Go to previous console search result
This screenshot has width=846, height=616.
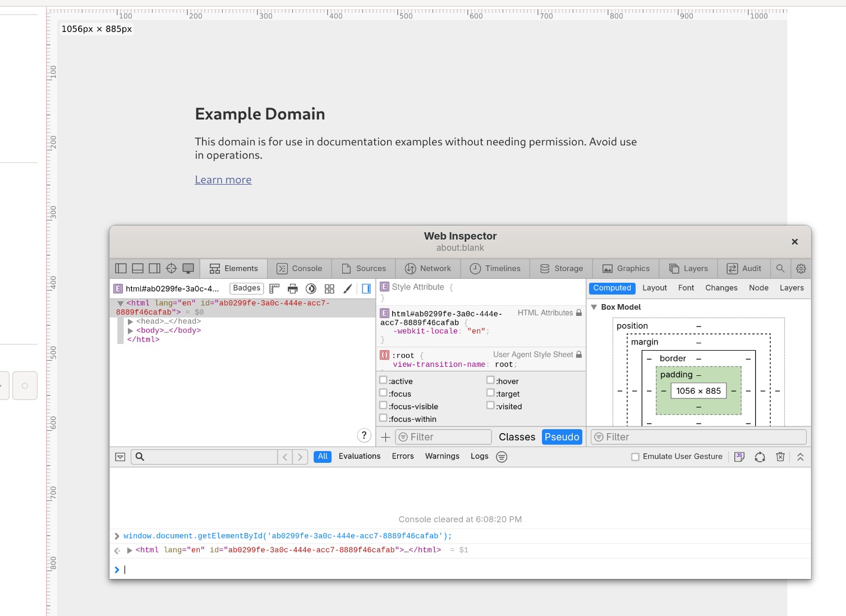point(285,457)
